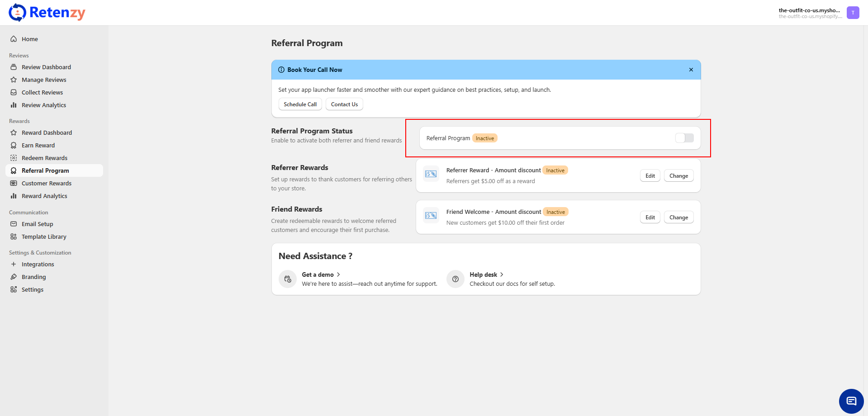
Task: Open the chat support bubble icon
Action: point(851,401)
